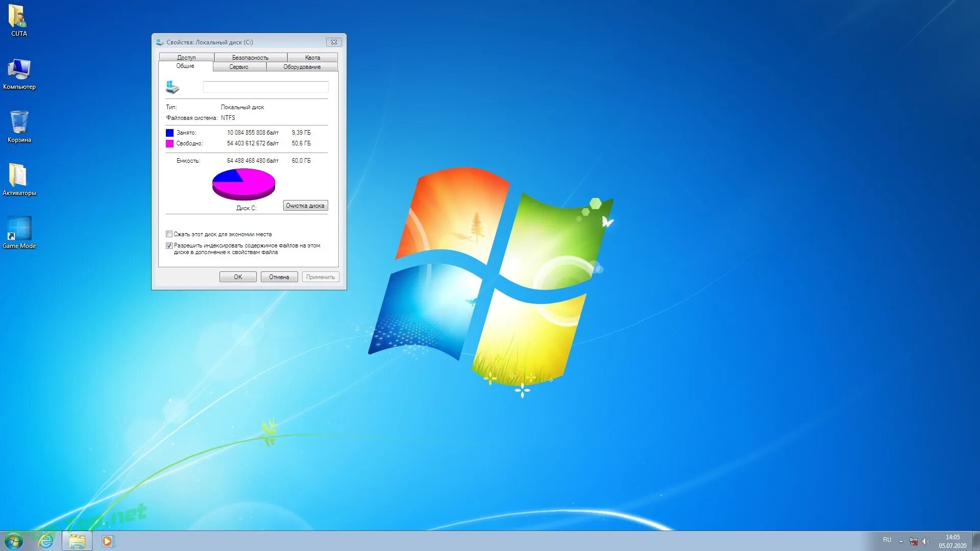
Task: Enable Сжать этот диск checkbox
Action: point(169,234)
